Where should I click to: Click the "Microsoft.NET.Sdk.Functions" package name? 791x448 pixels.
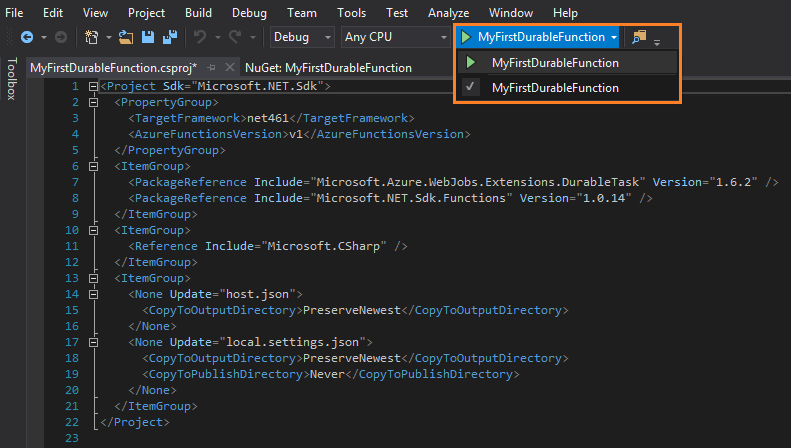tap(411, 198)
